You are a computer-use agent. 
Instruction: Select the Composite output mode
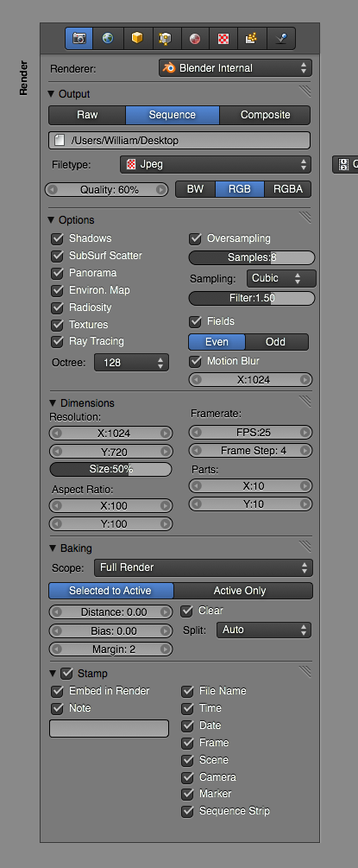pyautogui.click(x=265, y=115)
